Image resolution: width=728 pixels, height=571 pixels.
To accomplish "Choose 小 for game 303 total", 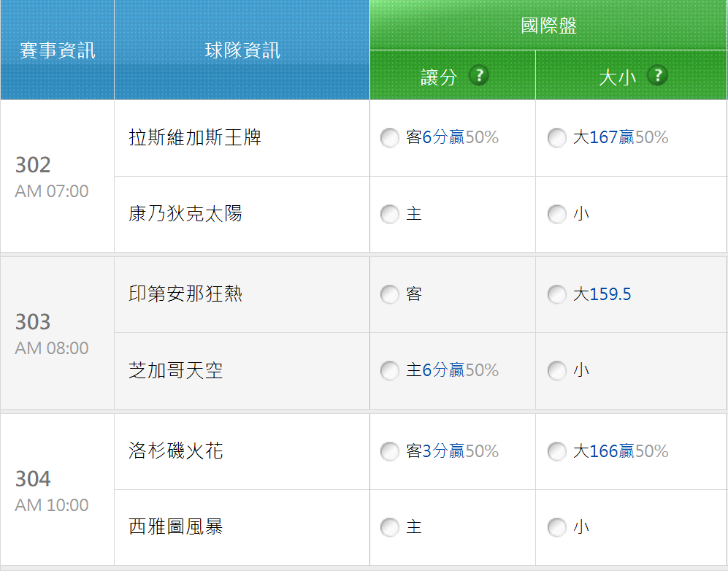I will click(x=557, y=371).
